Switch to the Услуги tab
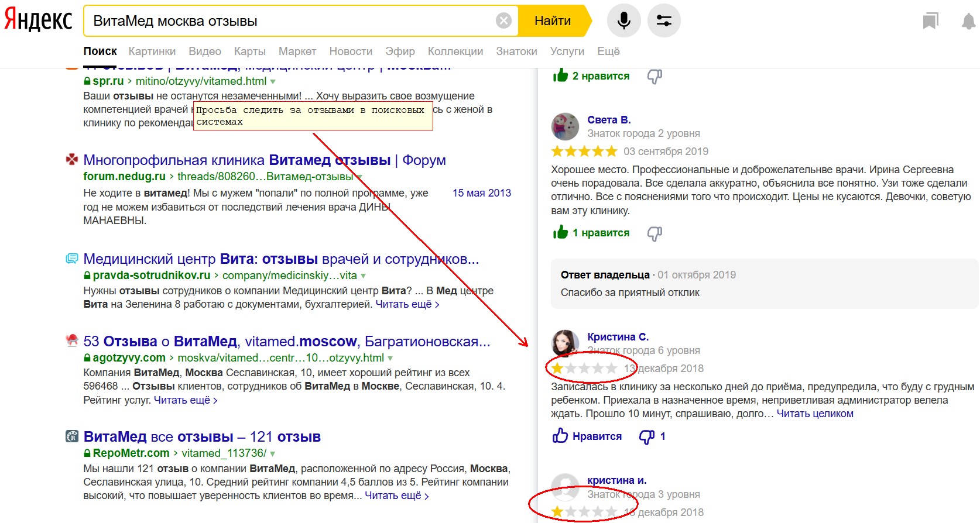This screenshot has width=980, height=523. 567,51
